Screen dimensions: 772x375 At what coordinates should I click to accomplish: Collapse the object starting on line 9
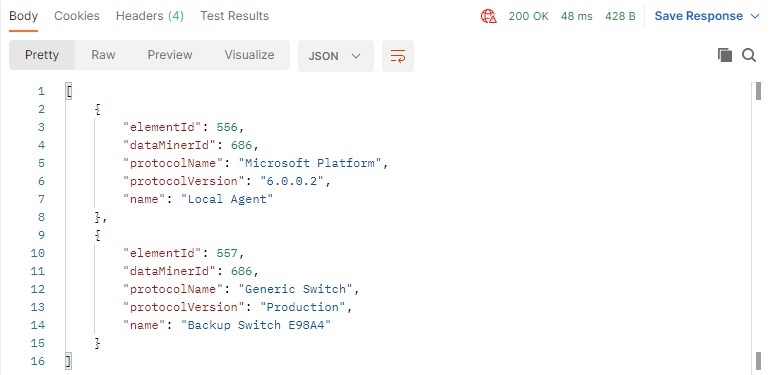point(98,235)
